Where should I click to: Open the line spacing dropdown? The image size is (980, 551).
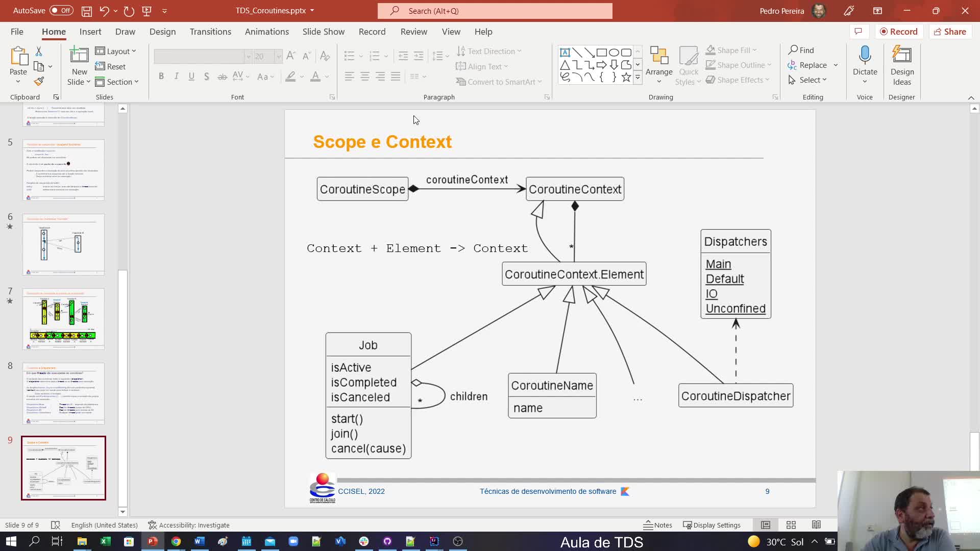click(445, 56)
